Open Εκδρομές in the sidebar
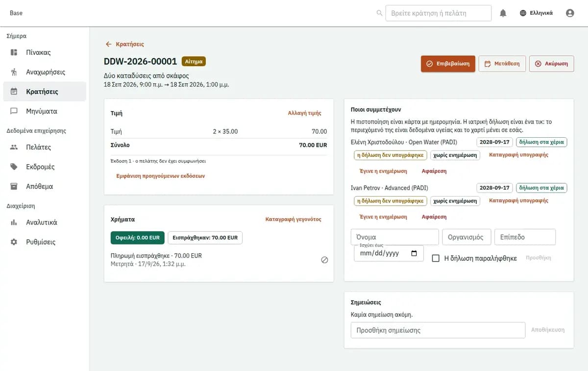588x371 pixels. [x=45, y=167]
